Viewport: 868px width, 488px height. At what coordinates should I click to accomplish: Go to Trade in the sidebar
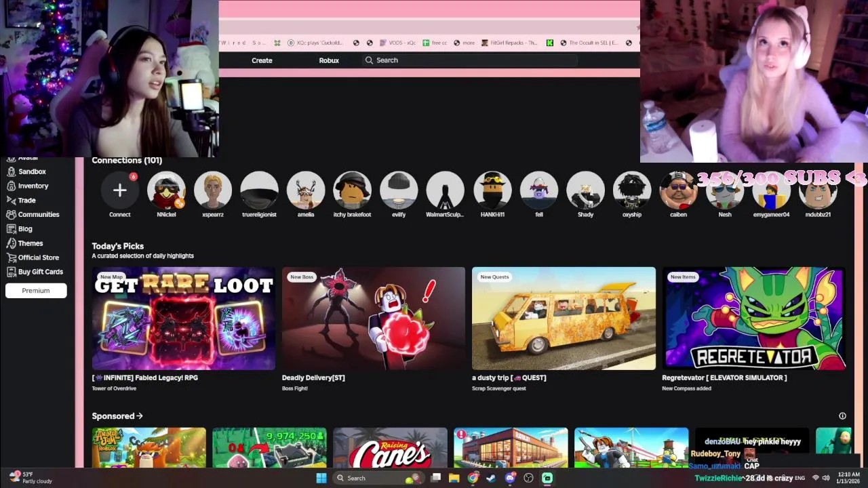click(21, 200)
